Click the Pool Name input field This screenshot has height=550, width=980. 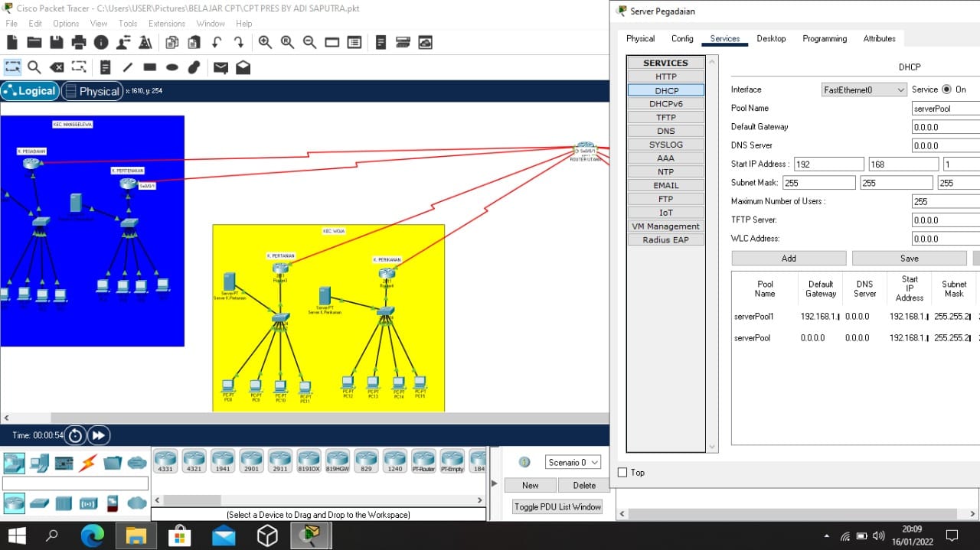(x=946, y=109)
